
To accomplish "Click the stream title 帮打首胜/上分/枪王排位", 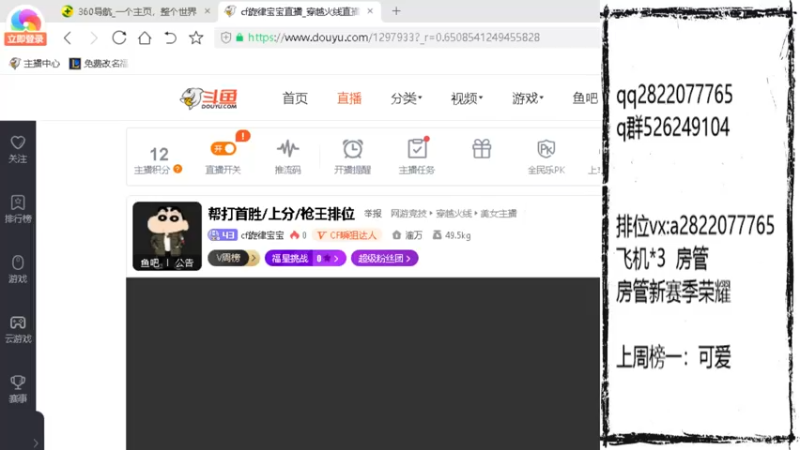I will click(281, 214).
